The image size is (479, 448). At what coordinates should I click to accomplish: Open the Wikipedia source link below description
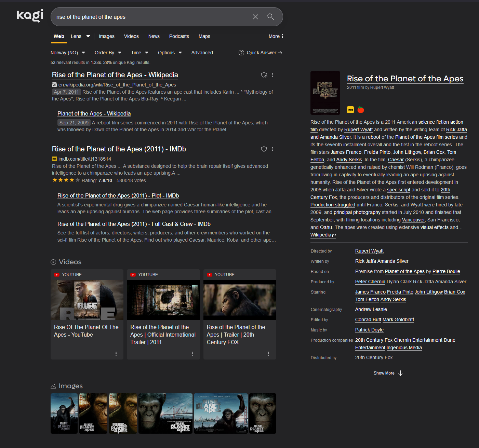(x=323, y=235)
